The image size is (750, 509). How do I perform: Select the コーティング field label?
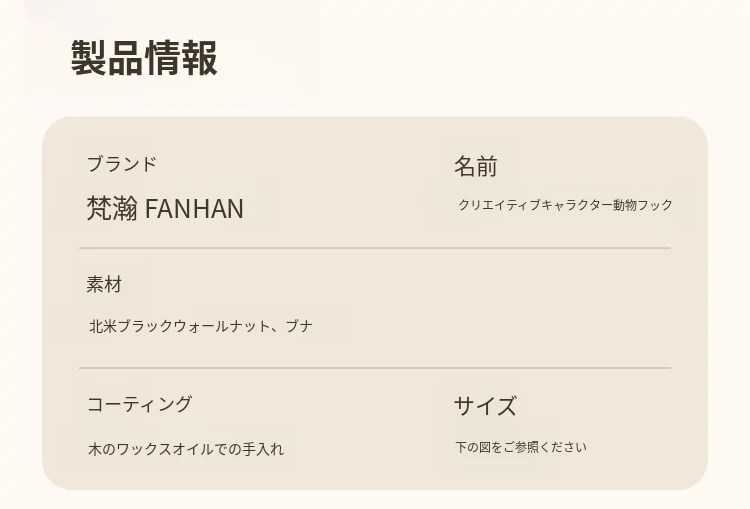tap(139, 404)
